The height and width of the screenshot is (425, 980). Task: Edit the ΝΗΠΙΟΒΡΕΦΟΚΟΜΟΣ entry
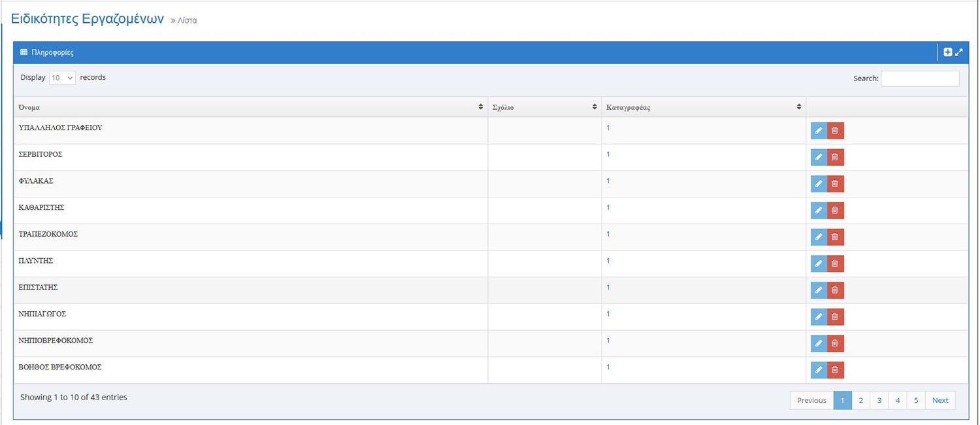[819, 343]
